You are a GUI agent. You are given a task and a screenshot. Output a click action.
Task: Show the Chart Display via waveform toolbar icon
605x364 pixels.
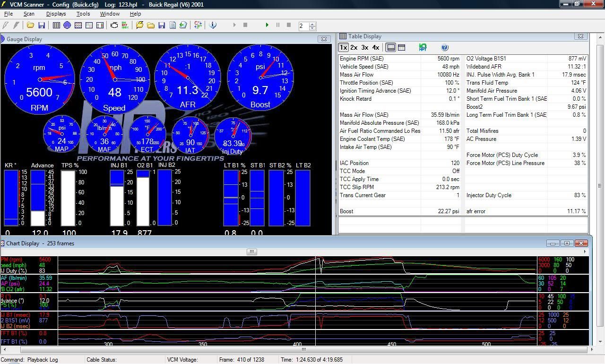(78, 25)
